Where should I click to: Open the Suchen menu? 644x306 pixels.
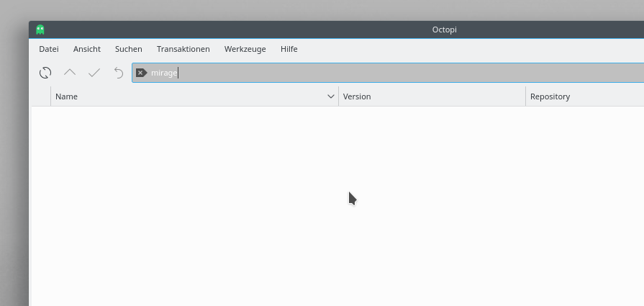pyautogui.click(x=129, y=49)
